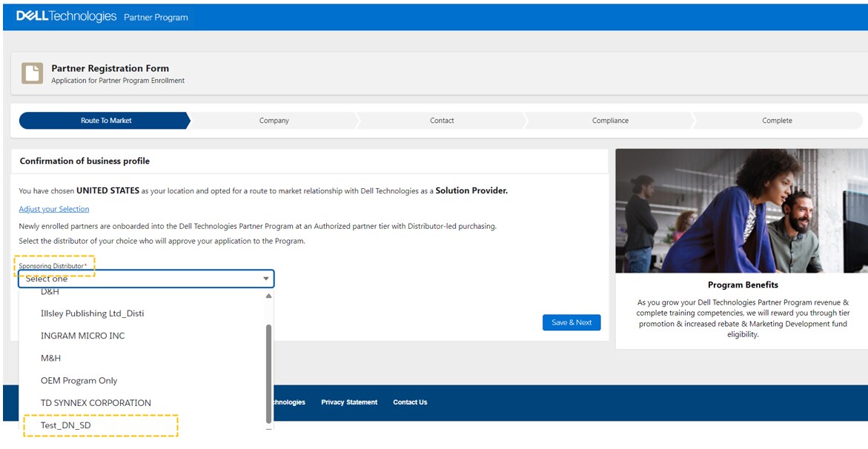Switch to the Contact step

click(x=442, y=121)
